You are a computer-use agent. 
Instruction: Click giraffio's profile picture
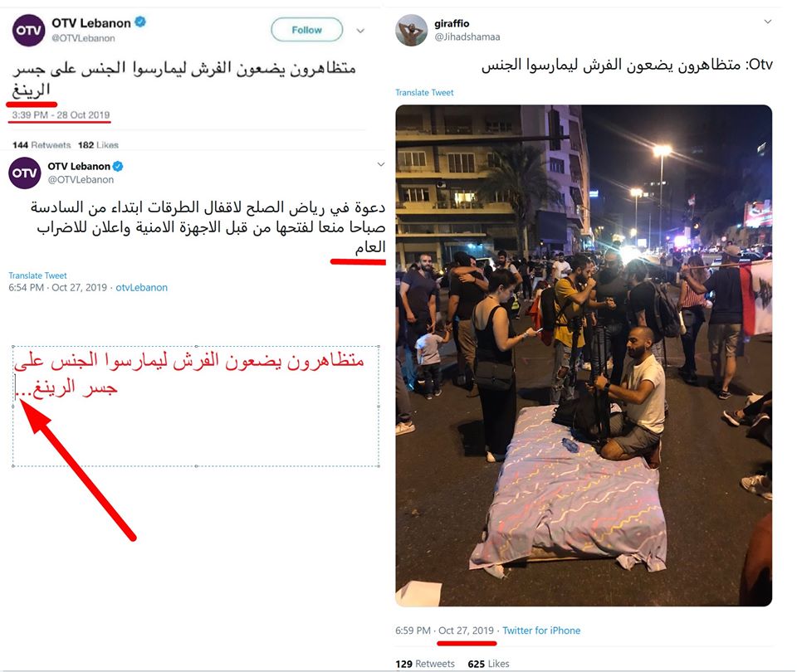411,30
